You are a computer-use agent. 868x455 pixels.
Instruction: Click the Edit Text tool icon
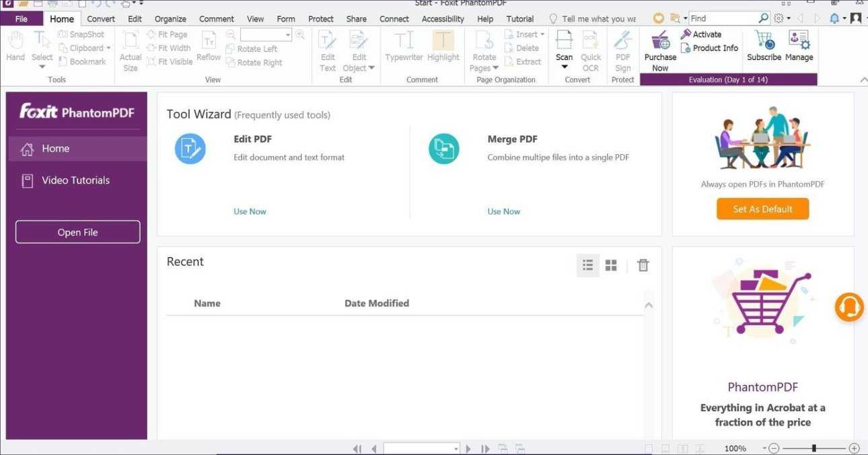(x=328, y=42)
